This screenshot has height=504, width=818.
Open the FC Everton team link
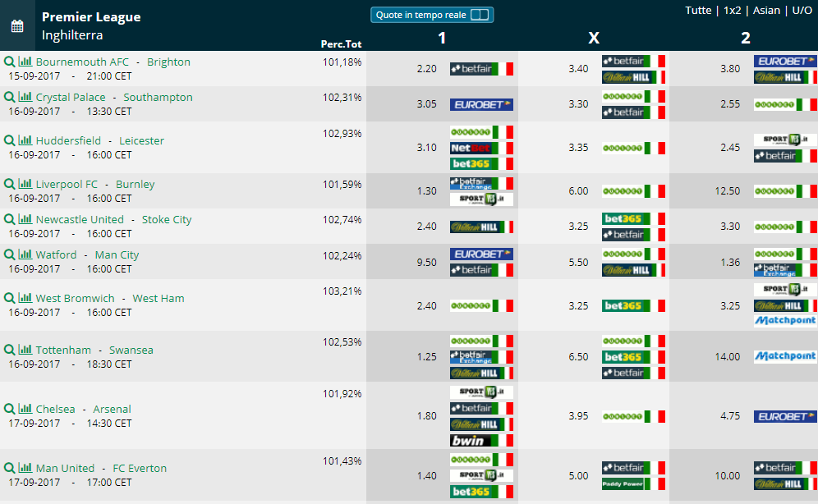click(x=140, y=468)
